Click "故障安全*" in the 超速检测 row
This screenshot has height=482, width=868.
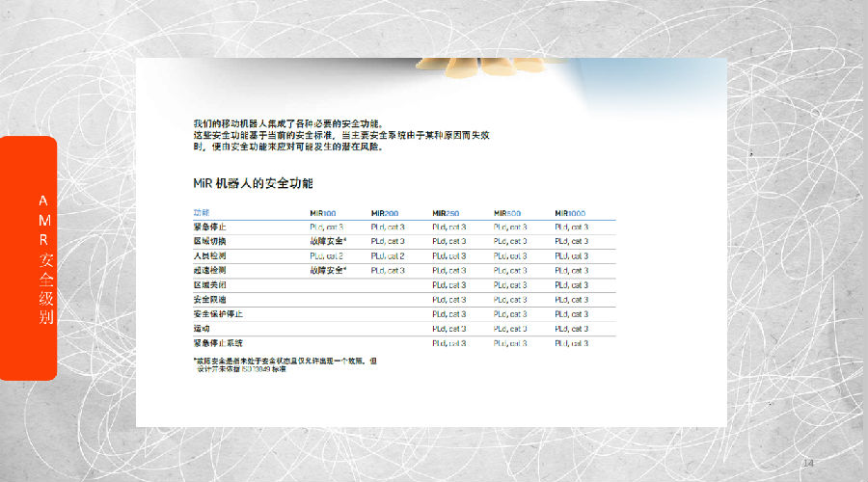(x=328, y=270)
